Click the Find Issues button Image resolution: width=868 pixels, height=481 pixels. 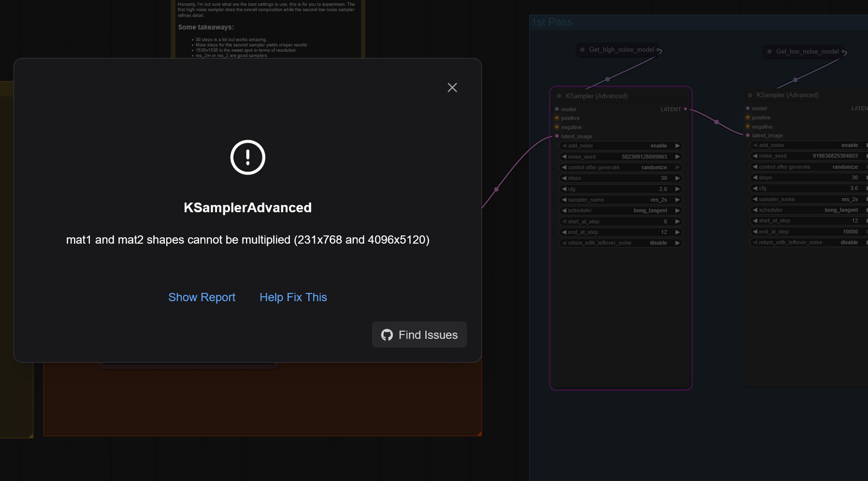[420, 335]
